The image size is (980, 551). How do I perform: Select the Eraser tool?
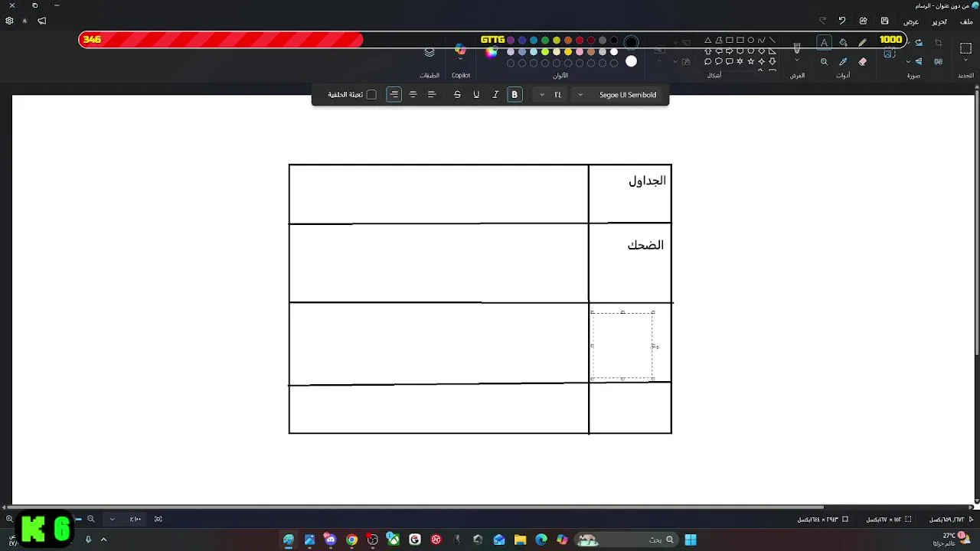(x=863, y=62)
